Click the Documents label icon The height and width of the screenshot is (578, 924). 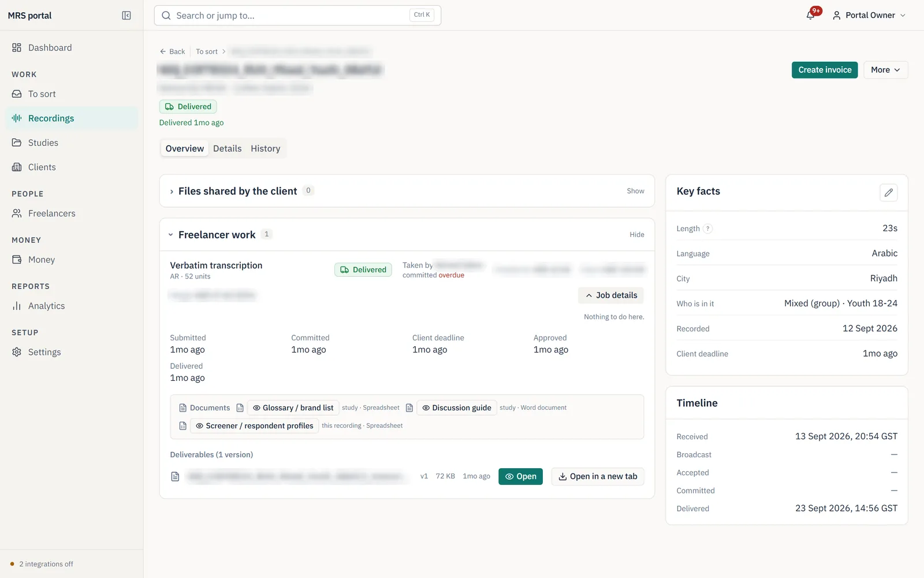[182, 408]
